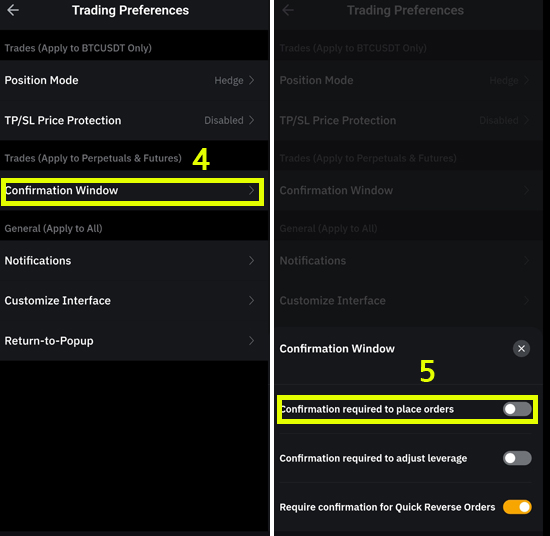Click the chevron on the Notifications row
The image size is (550, 536).
click(x=251, y=261)
